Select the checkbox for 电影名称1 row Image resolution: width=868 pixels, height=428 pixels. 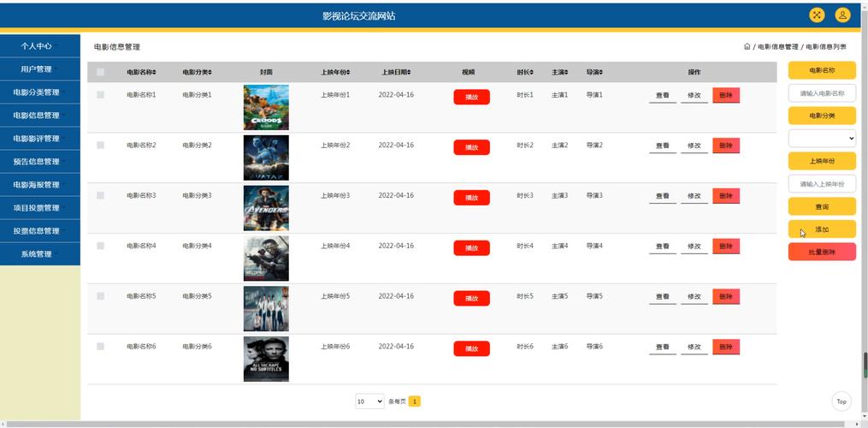[100, 95]
